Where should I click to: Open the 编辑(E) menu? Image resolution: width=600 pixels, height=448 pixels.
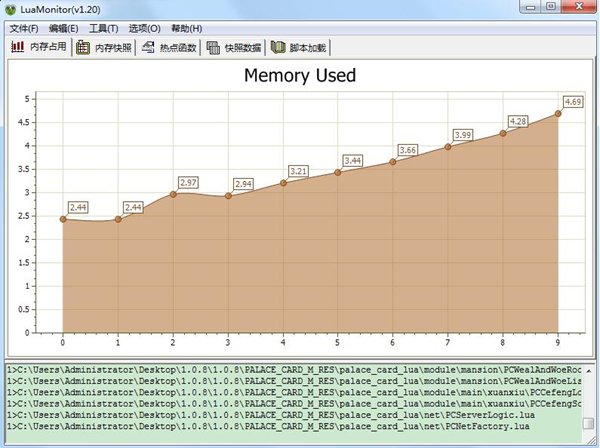pos(64,29)
